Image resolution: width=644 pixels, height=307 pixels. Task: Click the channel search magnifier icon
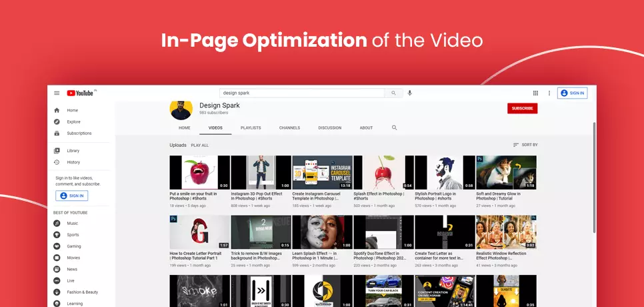click(394, 128)
